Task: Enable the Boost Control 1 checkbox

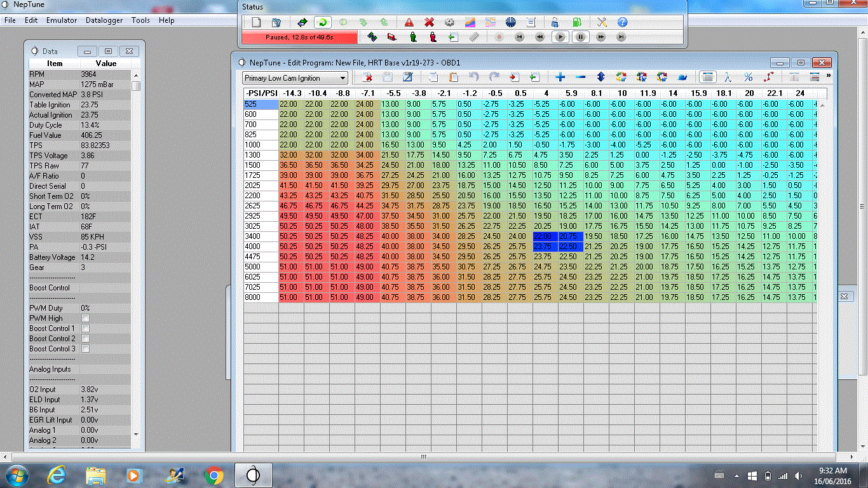Action: pyautogui.click(x=85, y=329)
